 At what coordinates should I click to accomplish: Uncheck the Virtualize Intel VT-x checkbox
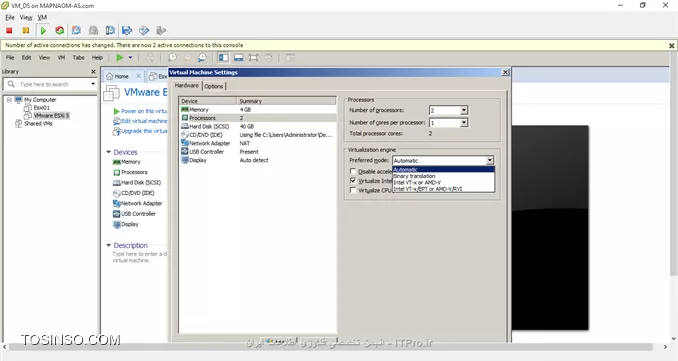tap(353, 181)
